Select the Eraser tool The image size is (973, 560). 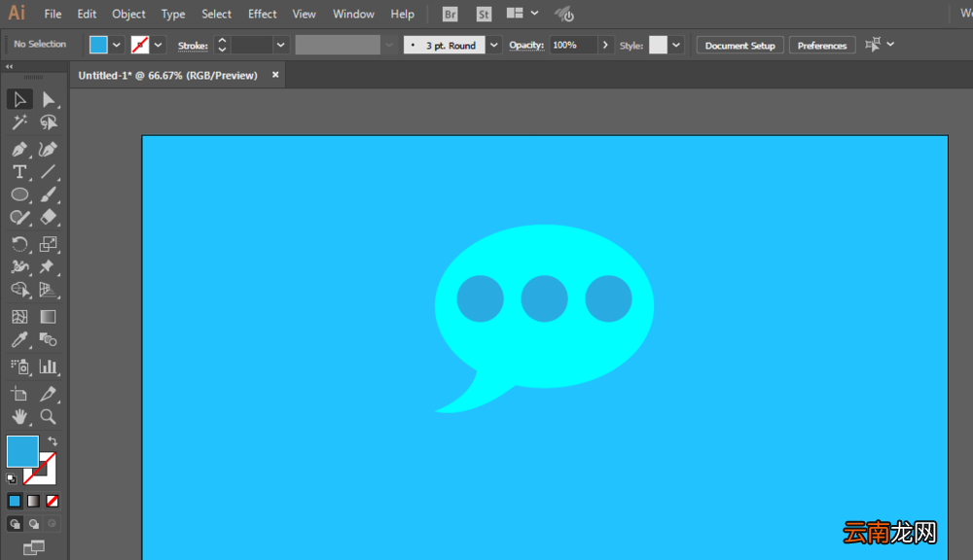click(48, 218)
